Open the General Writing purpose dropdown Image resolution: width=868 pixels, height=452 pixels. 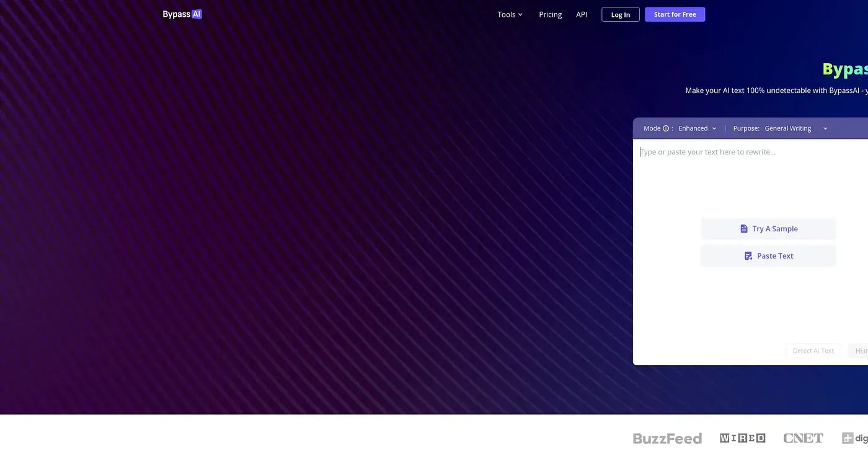click(x=796, y=128)
